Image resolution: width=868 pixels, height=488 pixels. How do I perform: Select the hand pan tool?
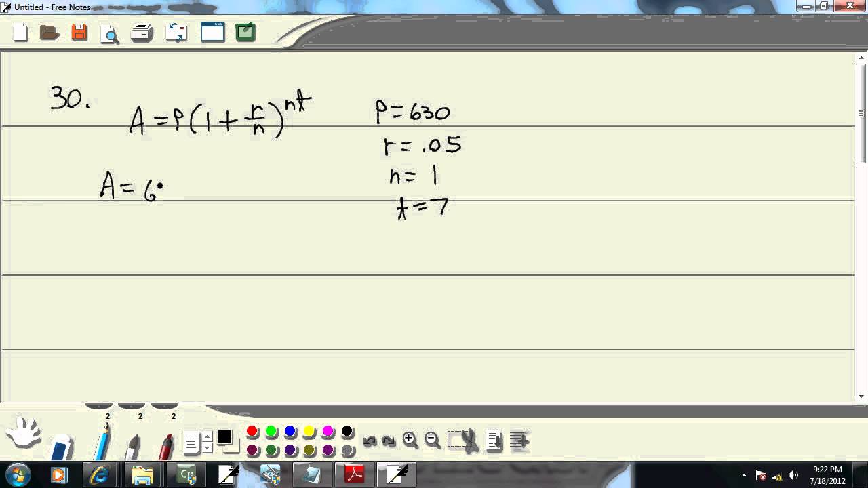click(23, 432)
